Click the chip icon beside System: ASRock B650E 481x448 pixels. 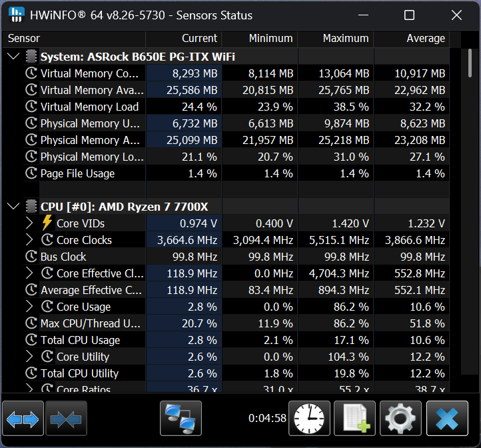pos(31,57)
